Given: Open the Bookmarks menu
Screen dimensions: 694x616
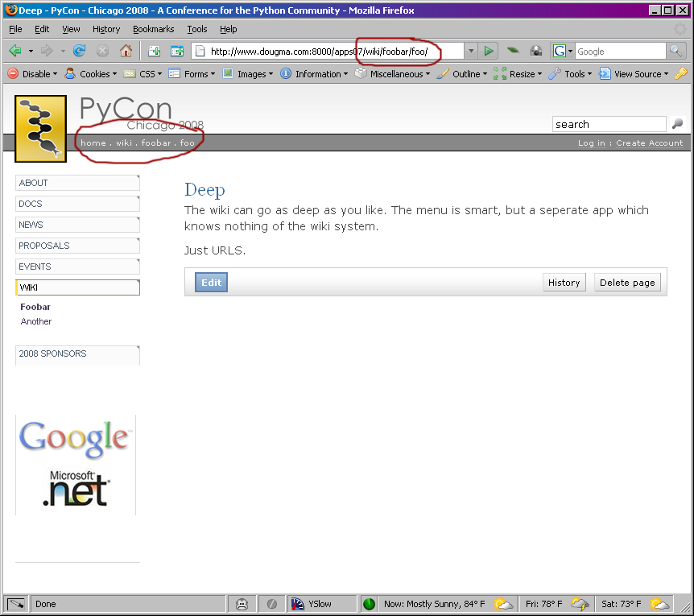Looking at the screenshot, I should pos(153,29).
